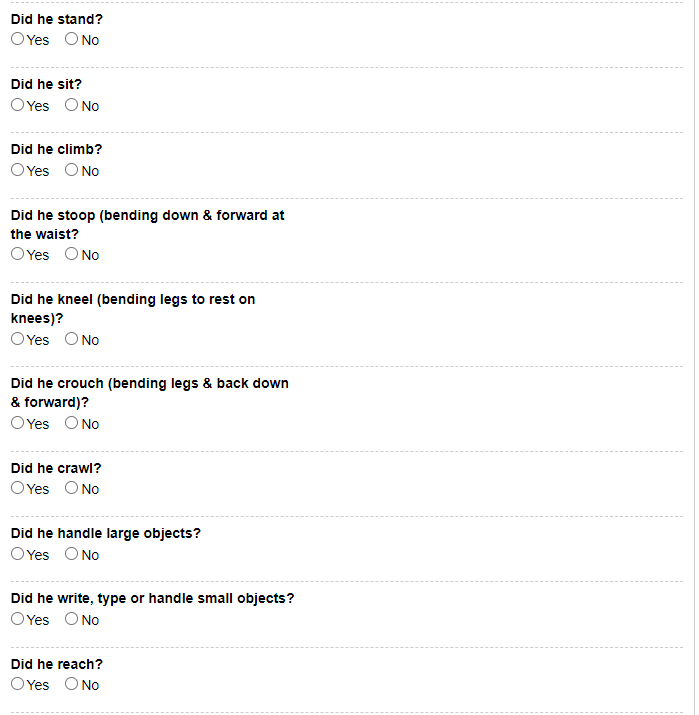This screenshot has height=715, width=699.
Task: Select Yes for Did he stand
Action: tap(18, 40)
